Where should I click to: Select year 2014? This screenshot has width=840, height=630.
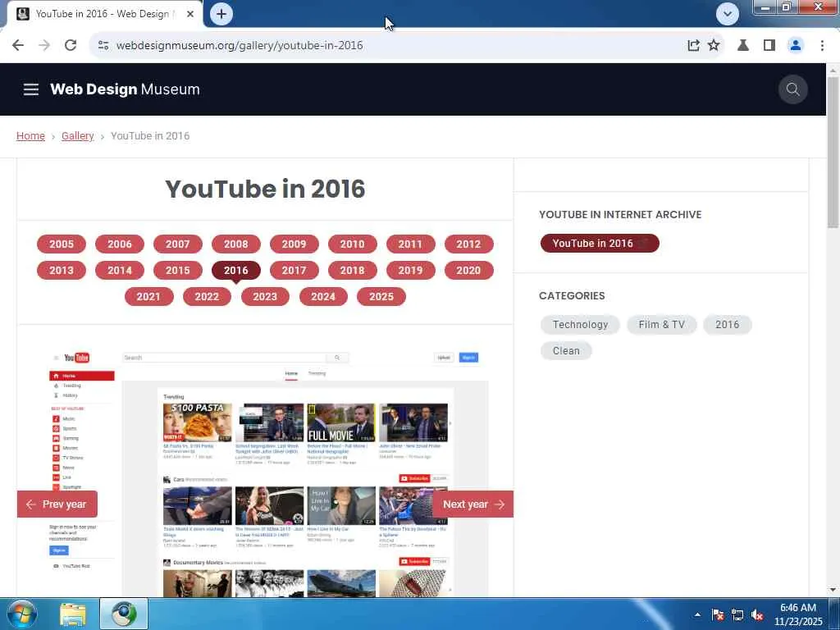[x=120, y=271]
